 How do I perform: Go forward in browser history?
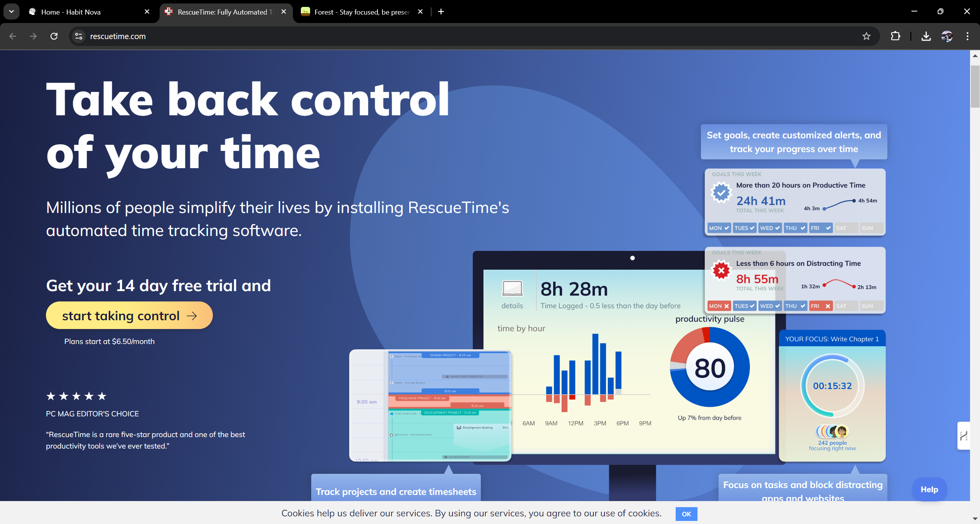click(x=33, y=36)
